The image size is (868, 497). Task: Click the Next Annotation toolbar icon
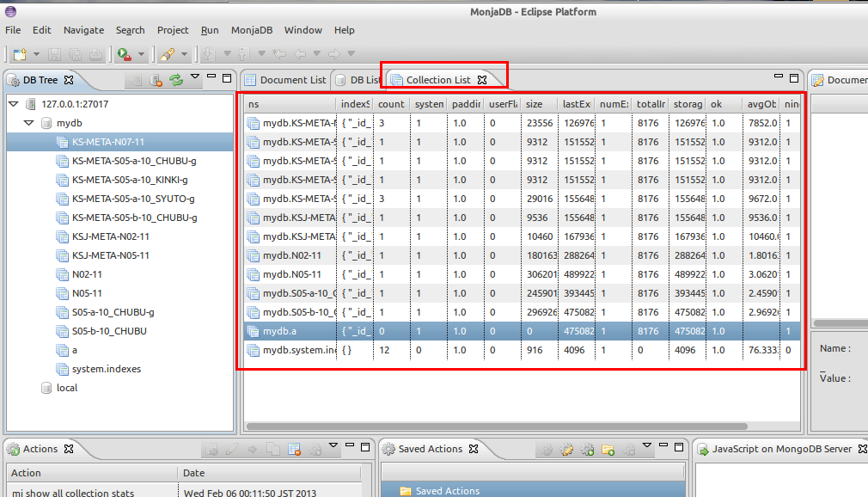209,54
